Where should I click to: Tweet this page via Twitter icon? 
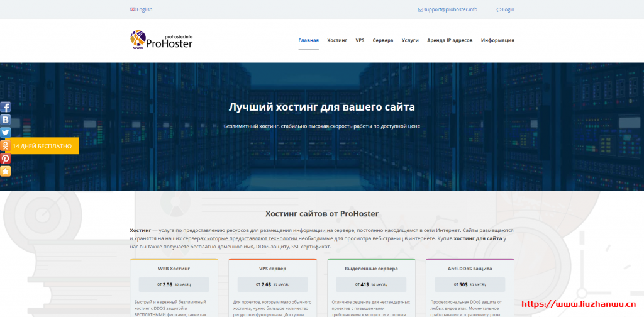point(5,132)
